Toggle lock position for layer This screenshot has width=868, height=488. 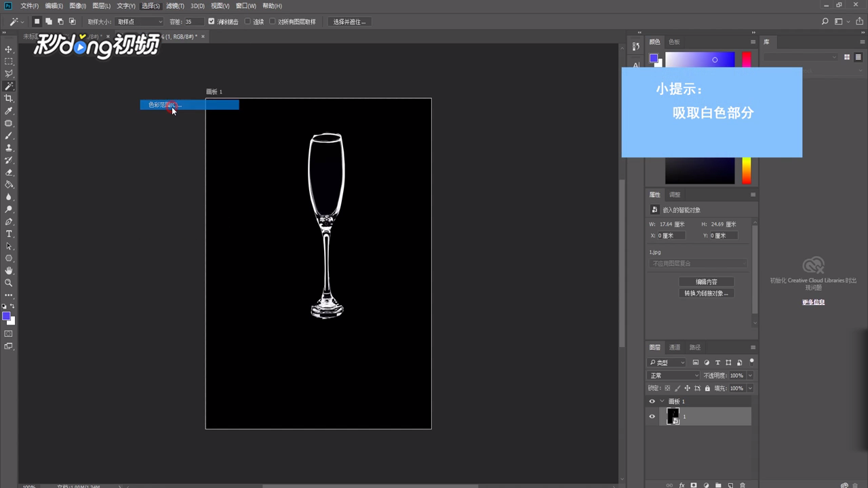tap(688, 388)
